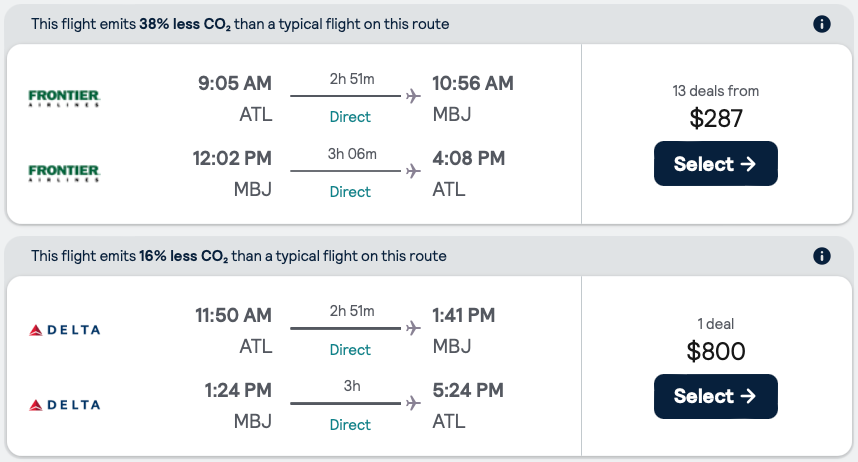Image resolution: width=858 pixels, height=462 pixels.
Task: Select the $287 Frontier deal
Action: coord(715,164)
